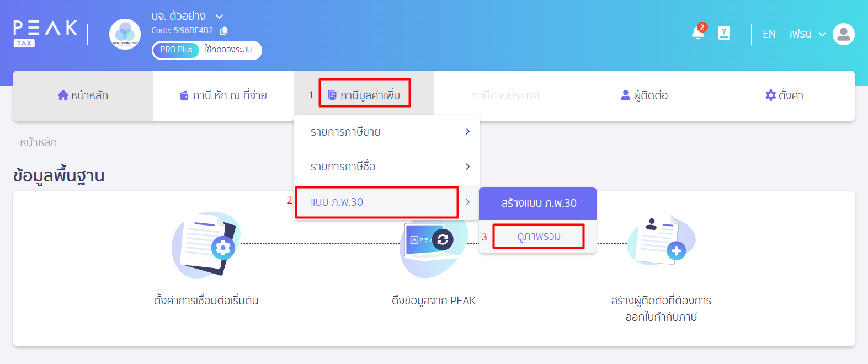Select รายการภาษีขาย menu item
The image size is (868, 364).
pos(387,132)
